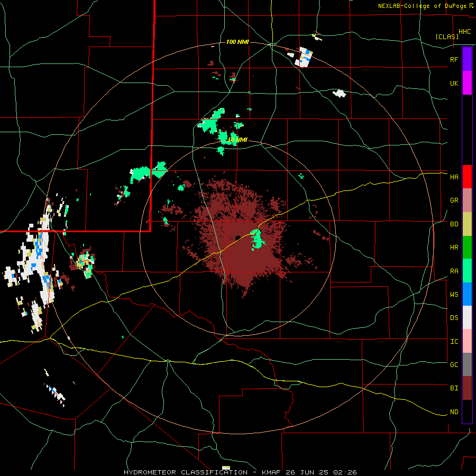The height and width of the screenshot is (476, 476).
Task: Click the WS blue legend swatch
Action: tap(467, 294)
